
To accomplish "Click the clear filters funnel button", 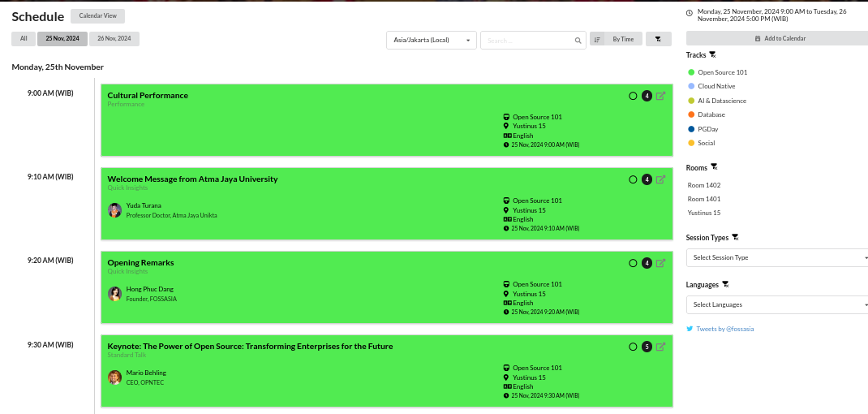I will point(658,39).
